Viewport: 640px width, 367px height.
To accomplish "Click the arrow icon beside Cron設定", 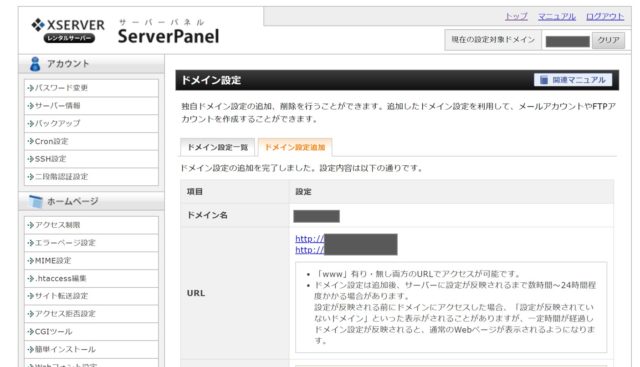I will (31, 141).
